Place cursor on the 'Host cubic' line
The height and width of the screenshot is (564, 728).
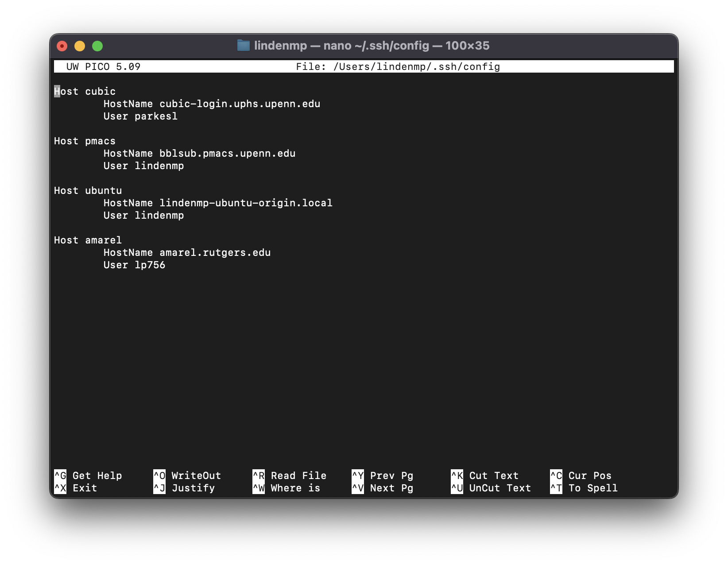coord(85,92)
